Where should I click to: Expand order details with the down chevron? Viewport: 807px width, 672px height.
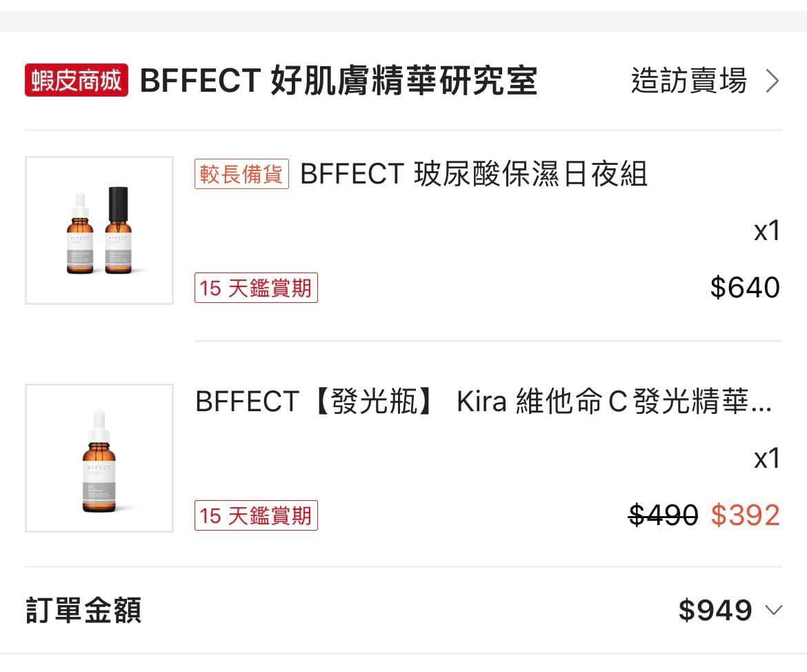click(x=774, y=611)
